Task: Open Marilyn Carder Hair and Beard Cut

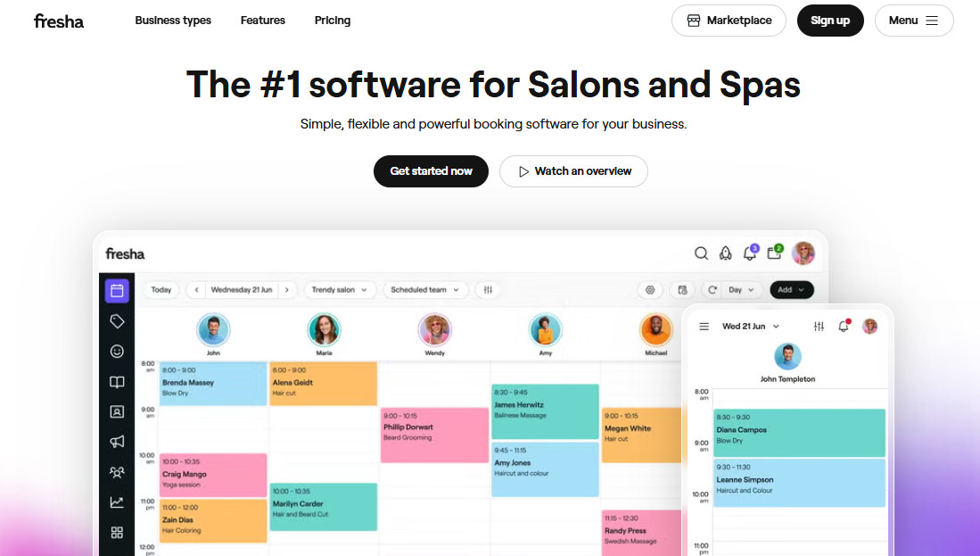Action: 323,507
